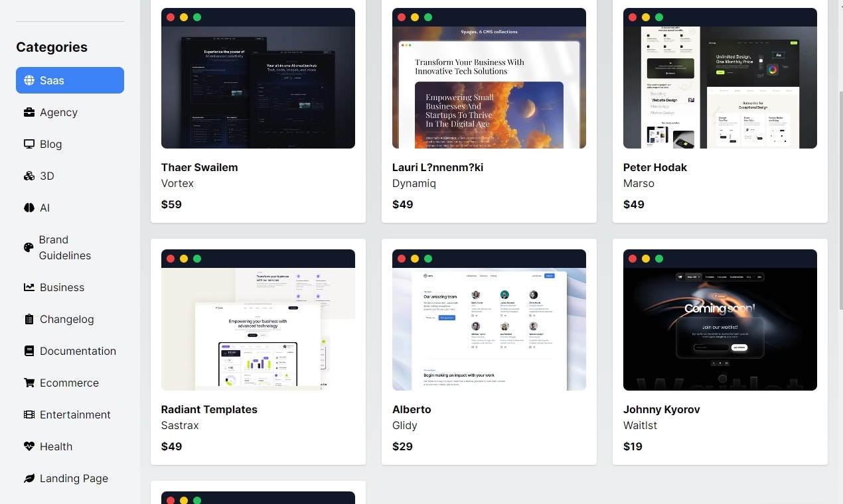Open the Changelog category label
This screenshot has height=504, width=843.
pyautogui.click(x=66, y=319)
